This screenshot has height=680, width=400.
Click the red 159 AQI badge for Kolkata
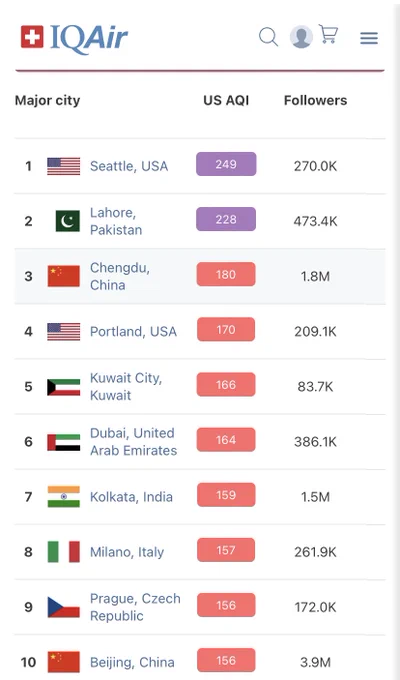click(226, 495)
